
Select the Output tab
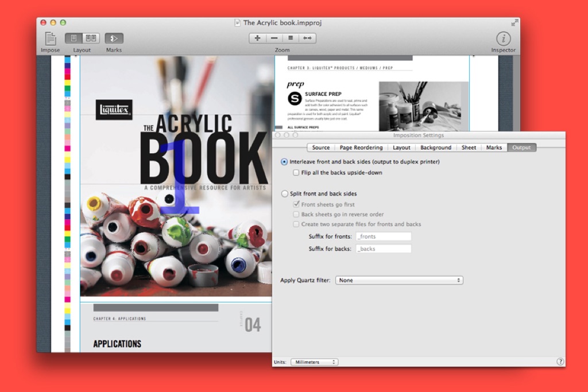click(x=521, y=148)
